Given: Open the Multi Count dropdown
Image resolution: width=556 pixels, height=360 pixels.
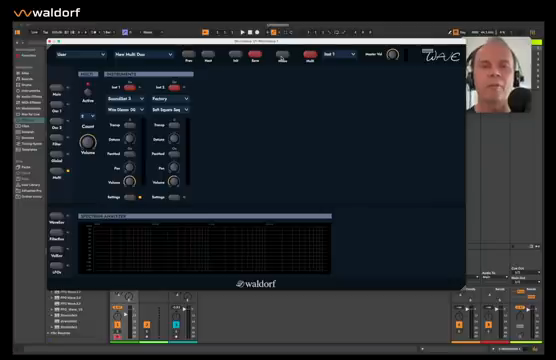Looking at the screenshot, I should (88, 116).
